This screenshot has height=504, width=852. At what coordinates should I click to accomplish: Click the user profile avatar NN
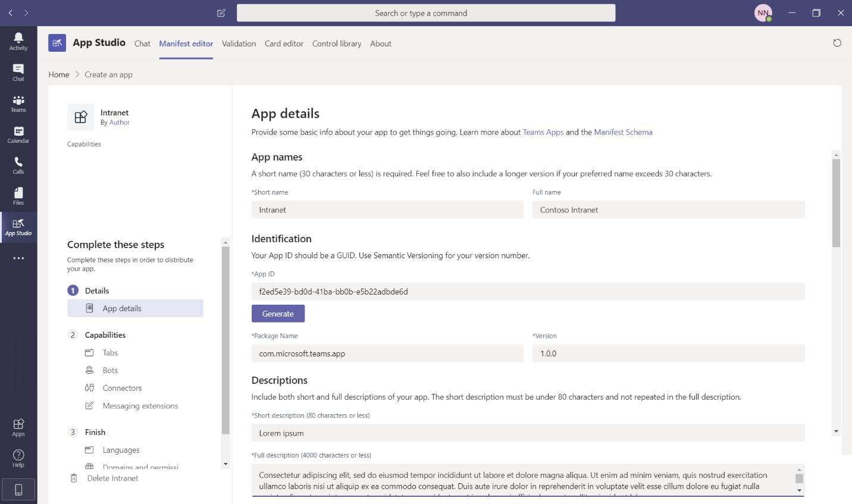763,13
